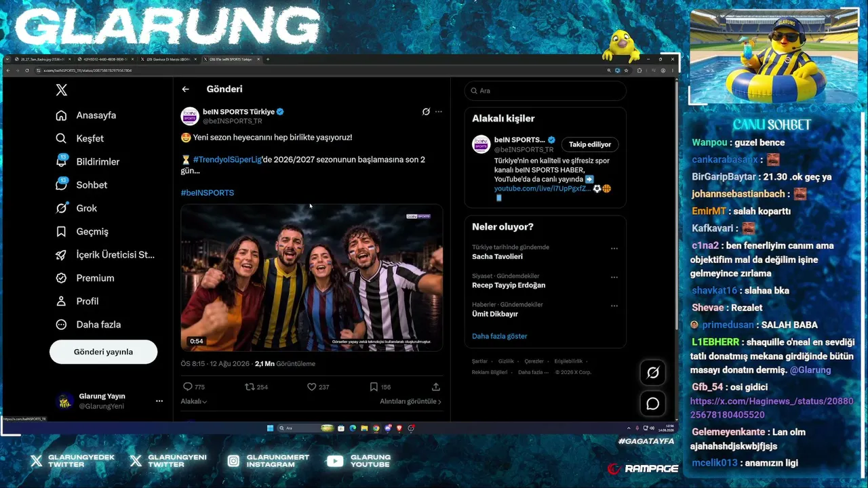
Task: Open options for Recep Tayyip Erdoğan trend
Action: point(614,277)
